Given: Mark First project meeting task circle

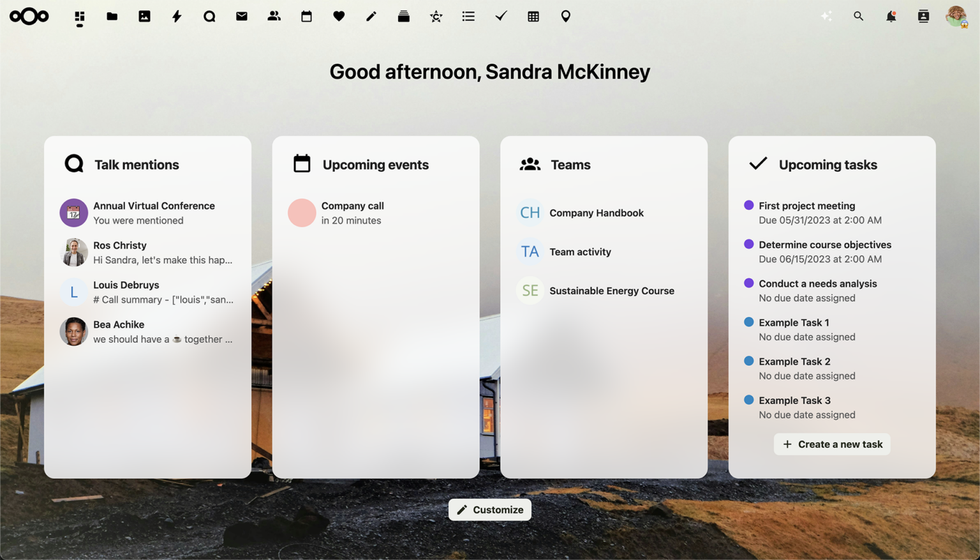Looking at the screenshot, I should [x=749, y=206].
